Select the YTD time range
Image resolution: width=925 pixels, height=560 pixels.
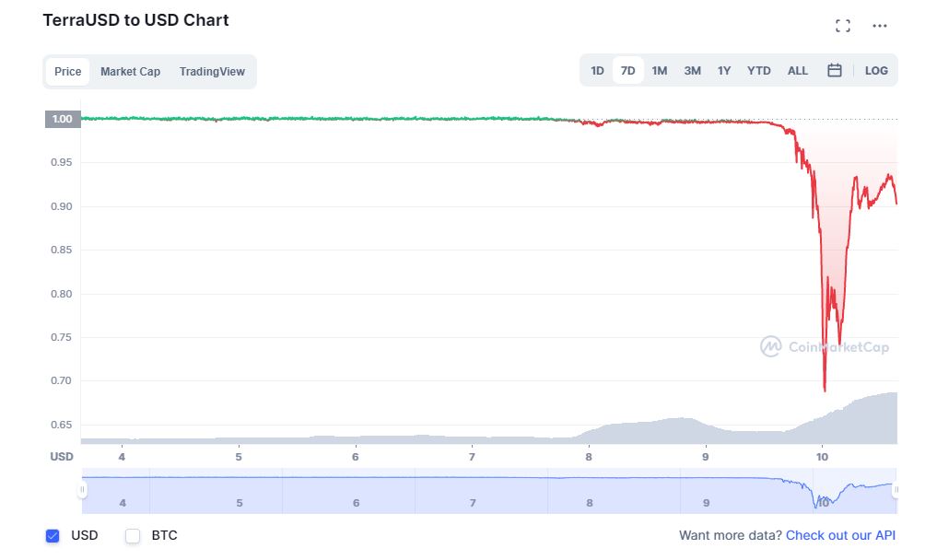(x=758, y=71)
